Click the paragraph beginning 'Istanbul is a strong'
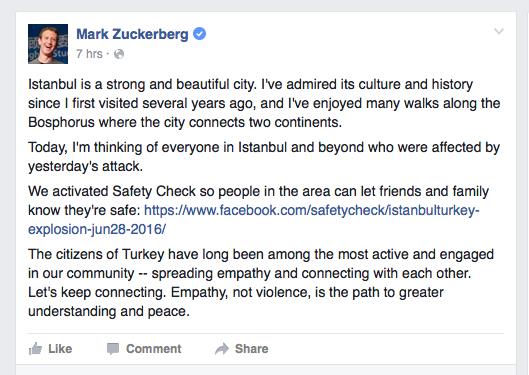The height and width of the screenshot is (375, 529). [x=264, y=103]
